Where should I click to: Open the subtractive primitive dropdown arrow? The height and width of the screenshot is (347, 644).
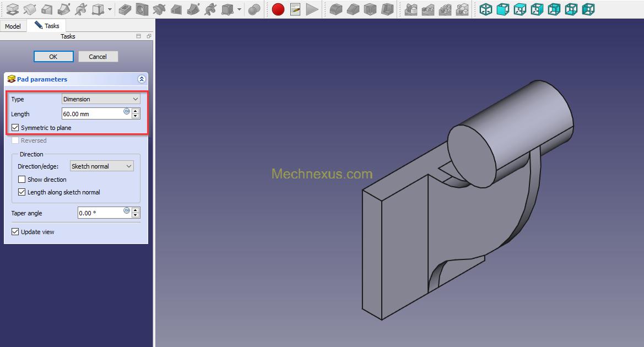tap(239, 9)
